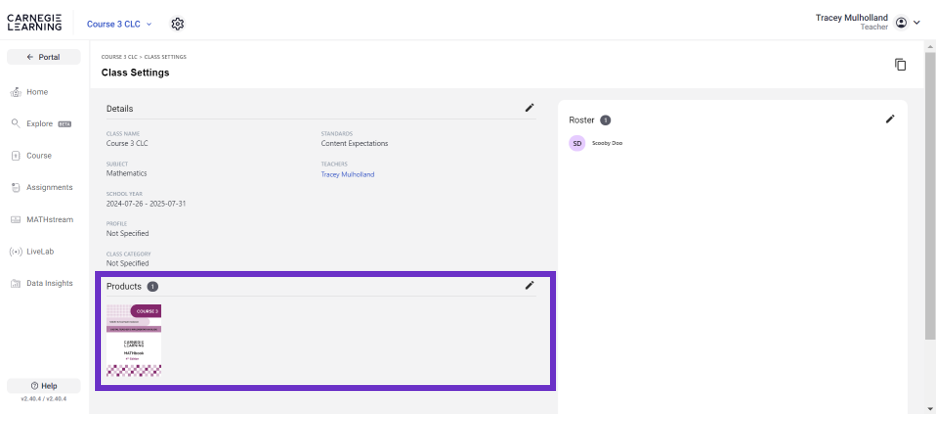Open Explore in the sidebar

(x=41, y=123)
